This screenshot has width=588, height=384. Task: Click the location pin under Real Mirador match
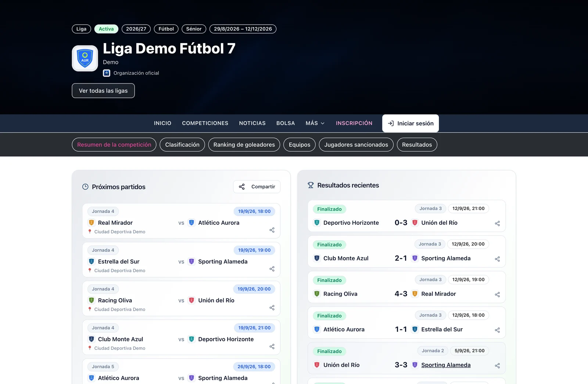click(x=90, y=231)
